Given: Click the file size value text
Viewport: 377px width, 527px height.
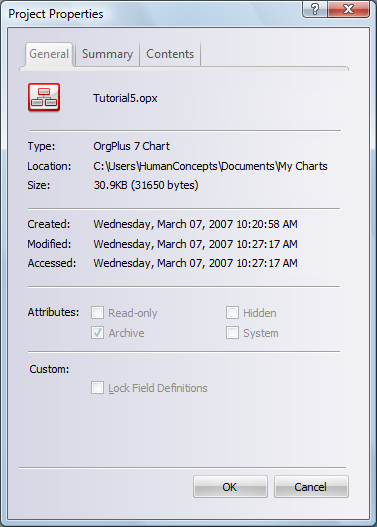Looking at the screenshot, I should point(146,185).
